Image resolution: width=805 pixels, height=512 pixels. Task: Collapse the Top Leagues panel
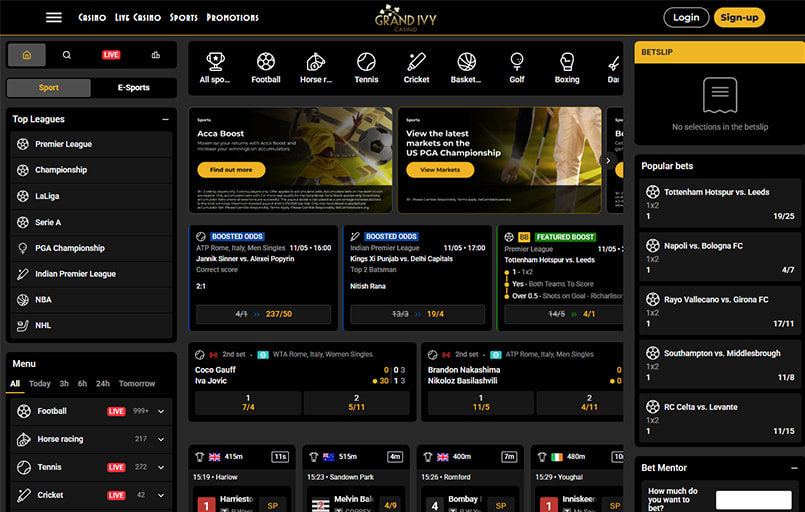click(165, 119)
